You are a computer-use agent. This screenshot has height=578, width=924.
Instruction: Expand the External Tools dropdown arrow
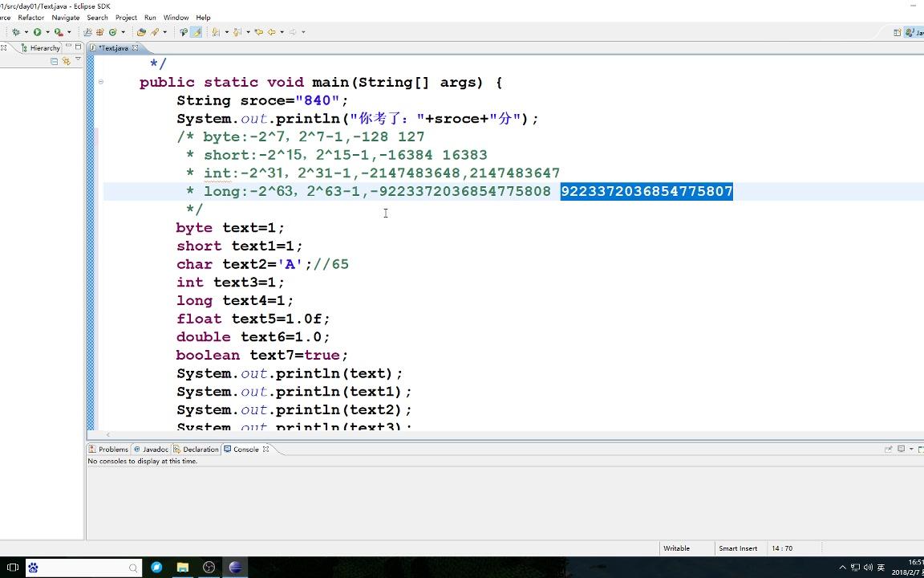[68, 32]
